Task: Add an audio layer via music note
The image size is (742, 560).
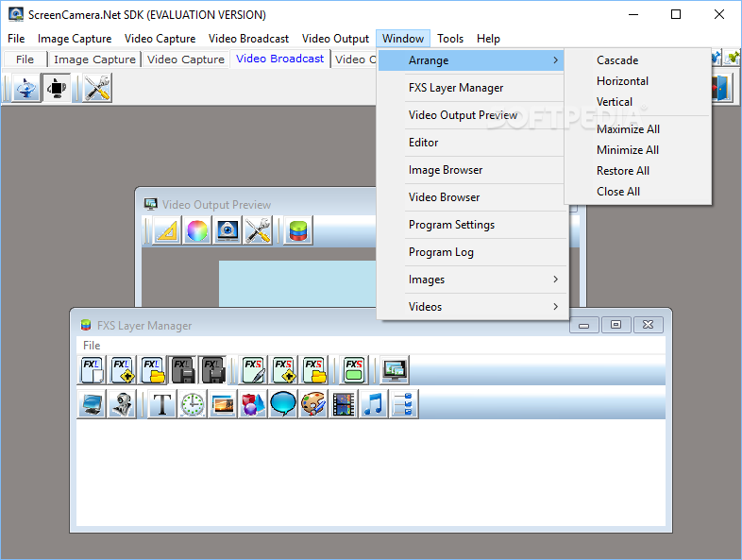Action: coord(375,404)
